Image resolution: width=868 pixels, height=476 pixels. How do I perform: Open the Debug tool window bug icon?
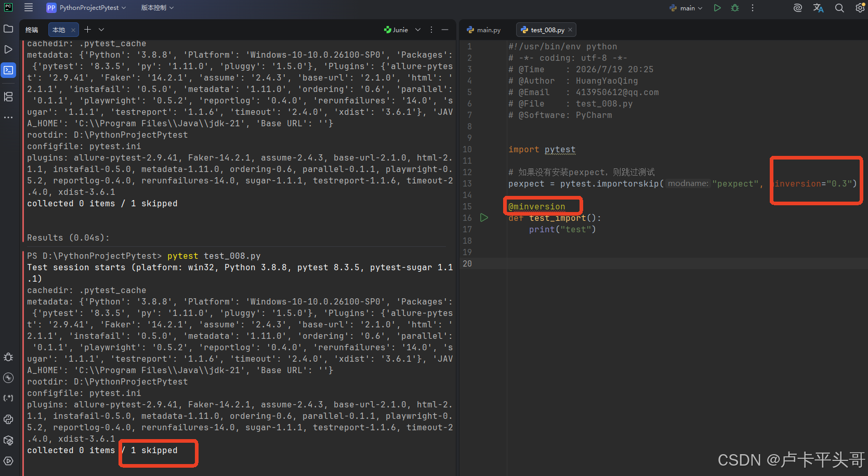point(8,357)
